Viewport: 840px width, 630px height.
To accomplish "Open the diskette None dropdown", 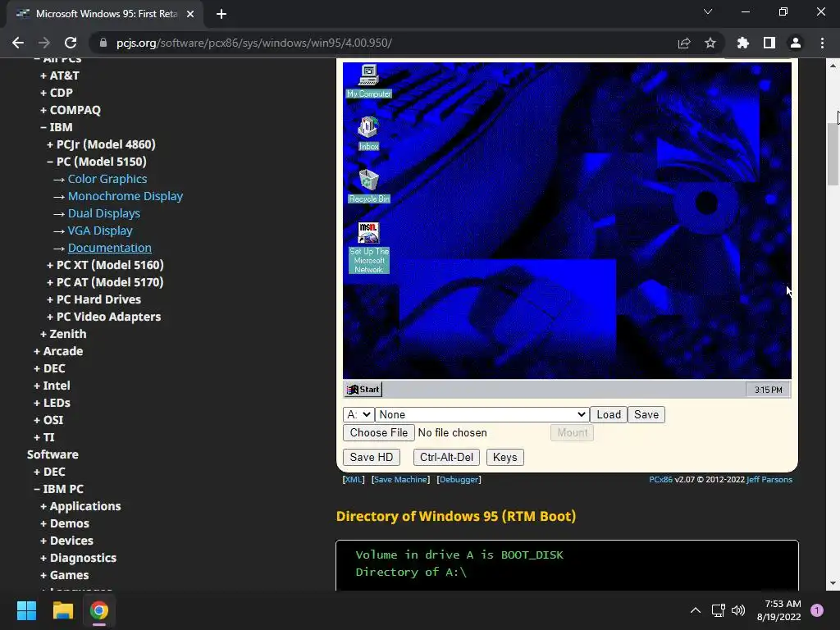I will pyautogui.click(x=482, y=414).
